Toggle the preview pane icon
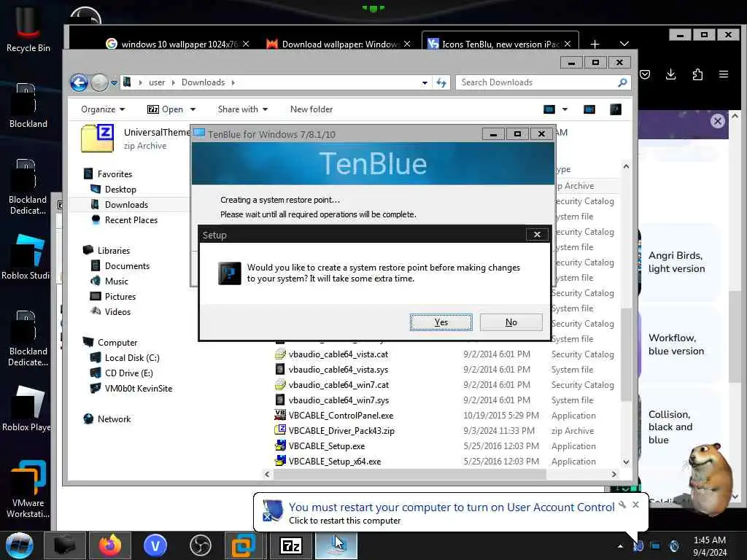Screen dimensions: 747x560 (x=589, y=109)
